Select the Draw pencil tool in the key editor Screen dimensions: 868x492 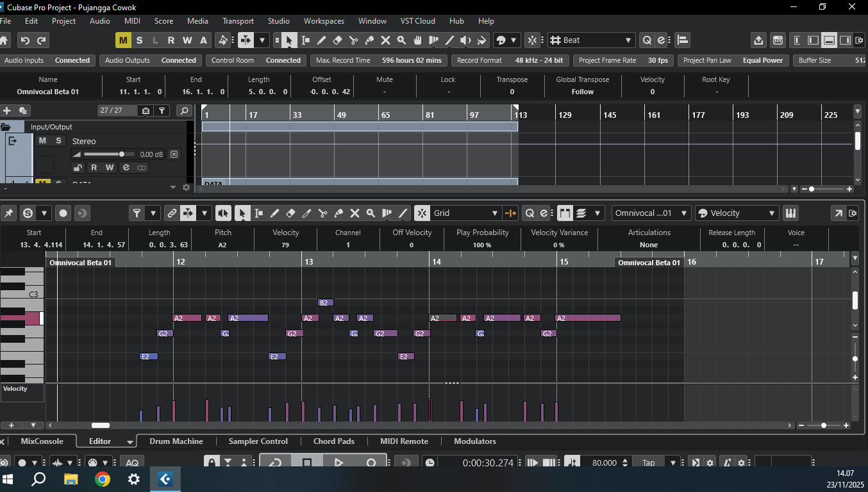pyautogui.click(x=274, y=213)
